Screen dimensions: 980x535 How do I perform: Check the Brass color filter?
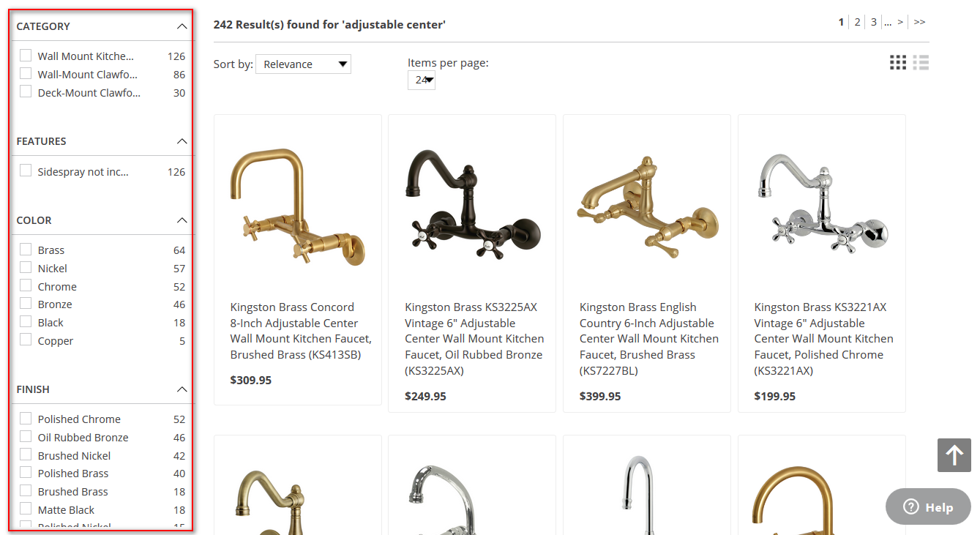coord(26,250)
